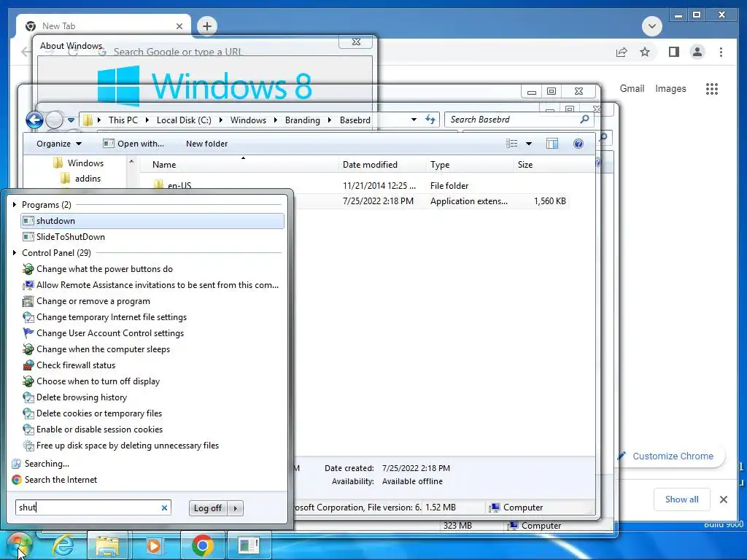
Task: Click Customize Chrome button
Action: click(x=671, y=456)
